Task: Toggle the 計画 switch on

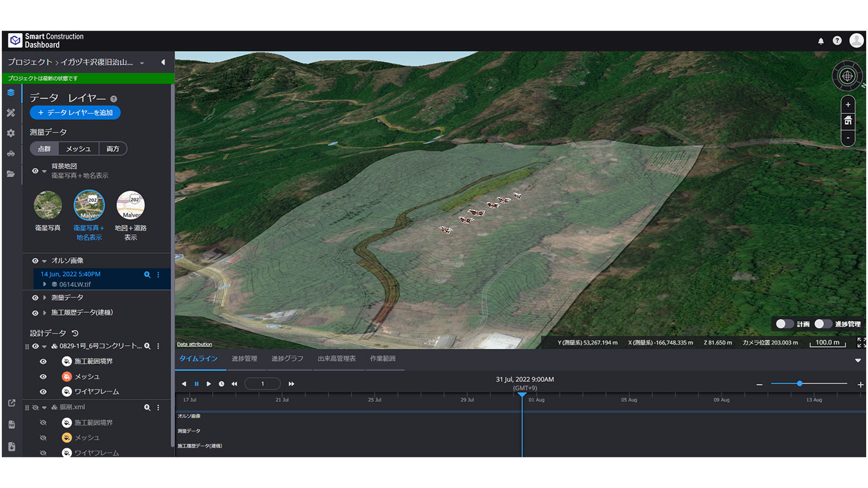Action: [784, 324]
